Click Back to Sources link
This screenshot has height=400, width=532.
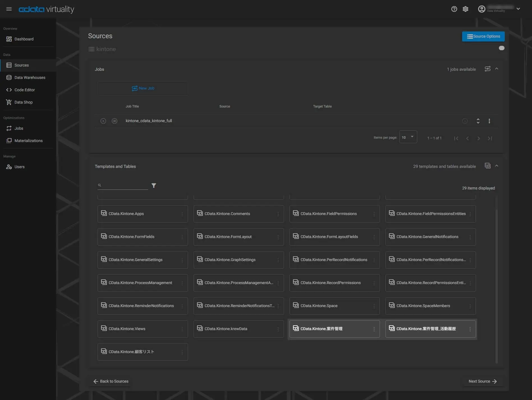click(111, 381)
